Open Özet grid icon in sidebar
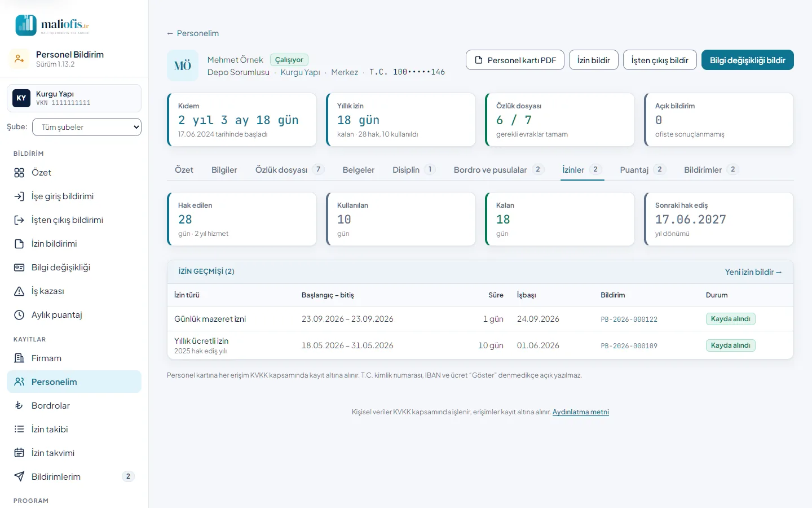 coord(19,173)
